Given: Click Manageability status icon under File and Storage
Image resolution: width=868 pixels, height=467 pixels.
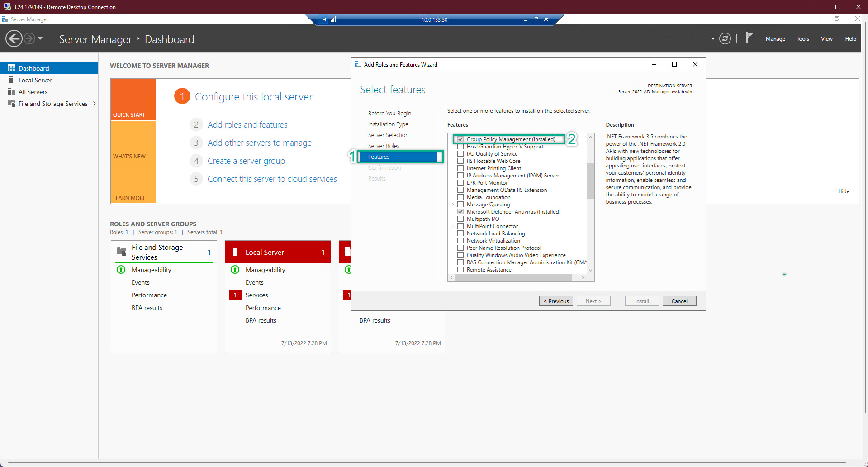Looking at the screenshot, I should [121, 270].
